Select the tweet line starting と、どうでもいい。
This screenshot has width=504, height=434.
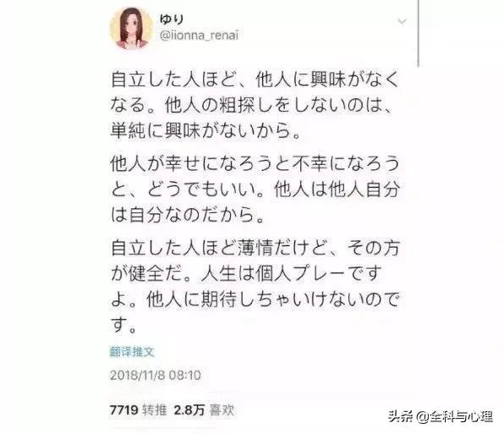click(255, 190)
